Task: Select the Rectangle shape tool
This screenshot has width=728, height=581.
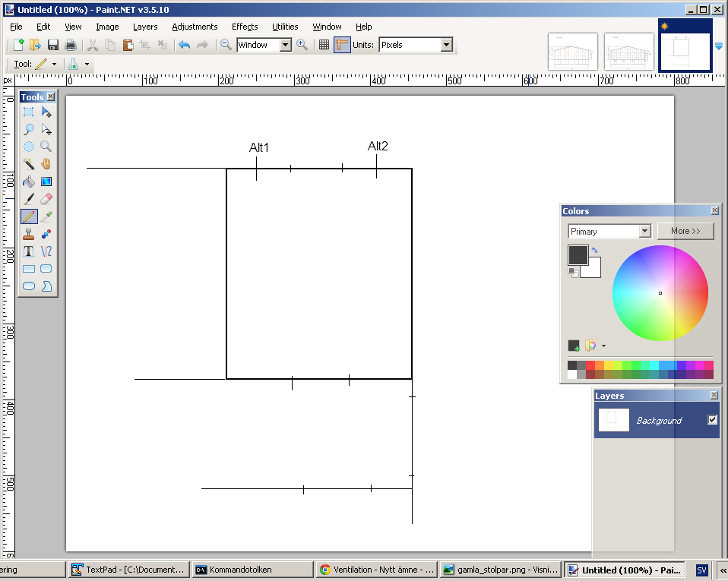Action: 29,269
